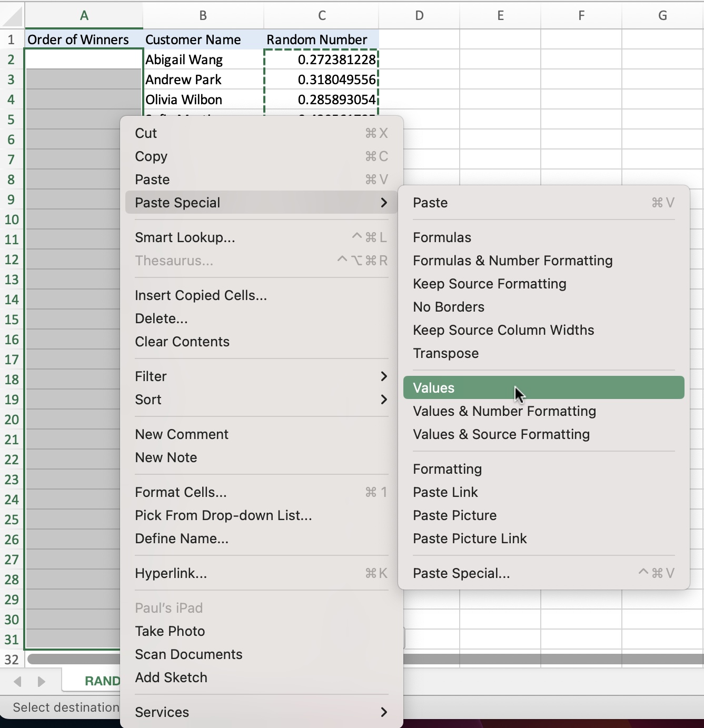Choose Insert Copied Cells…
Screen dimensions: 704x728
pos(262,295)
